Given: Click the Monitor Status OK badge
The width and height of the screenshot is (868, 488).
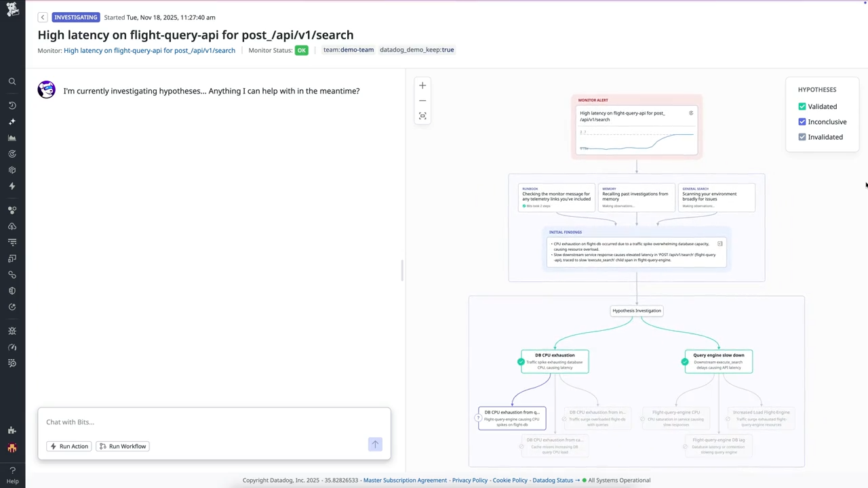Looking at the screenshot, I should tap(301, 50).
